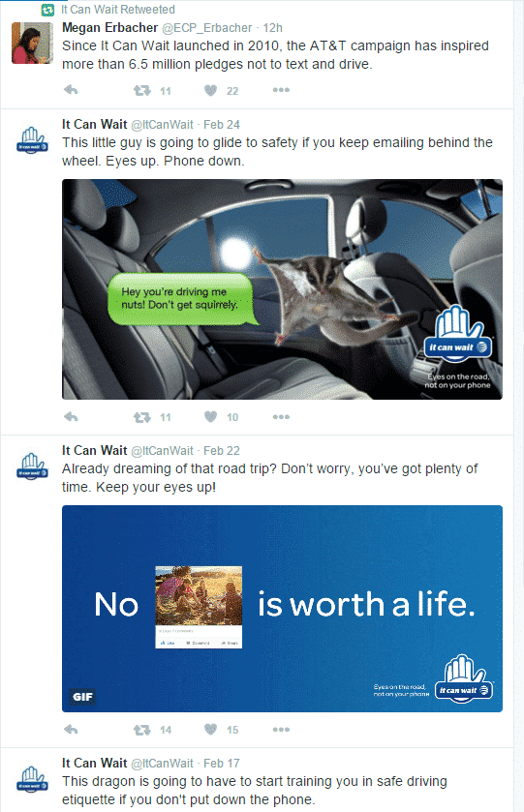Click It Can Wait avatar on Feb 17 tweet
This screenshot has height=812, width=524.
coord(32,778)
